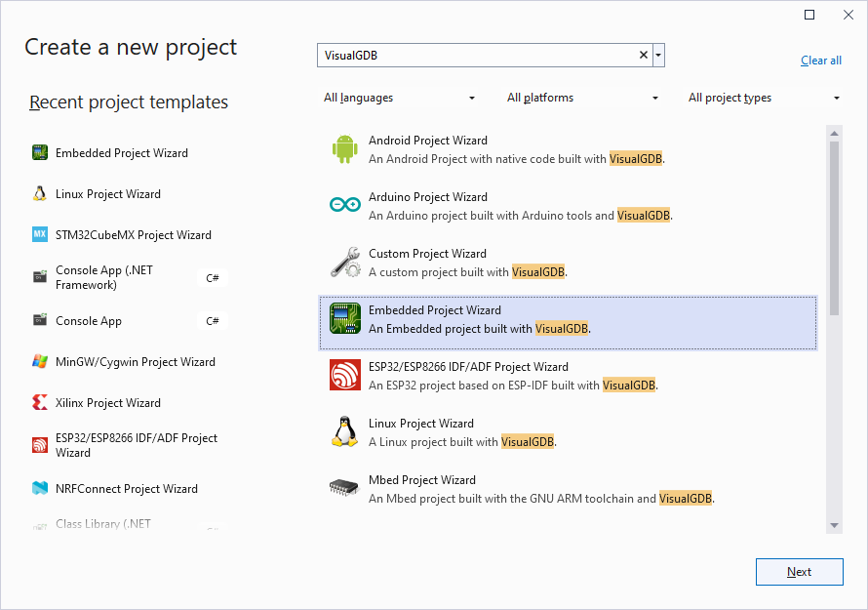Select Arduino Project Wizard template title
Viewport: 868px width, 610px height.
pos(428,197)
